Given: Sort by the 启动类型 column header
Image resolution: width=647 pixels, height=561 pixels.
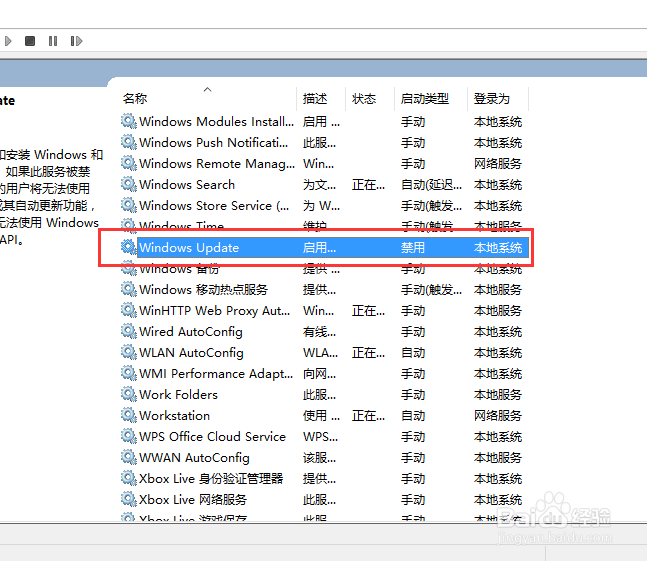Looking at the screenshot, I should (425, 99).
